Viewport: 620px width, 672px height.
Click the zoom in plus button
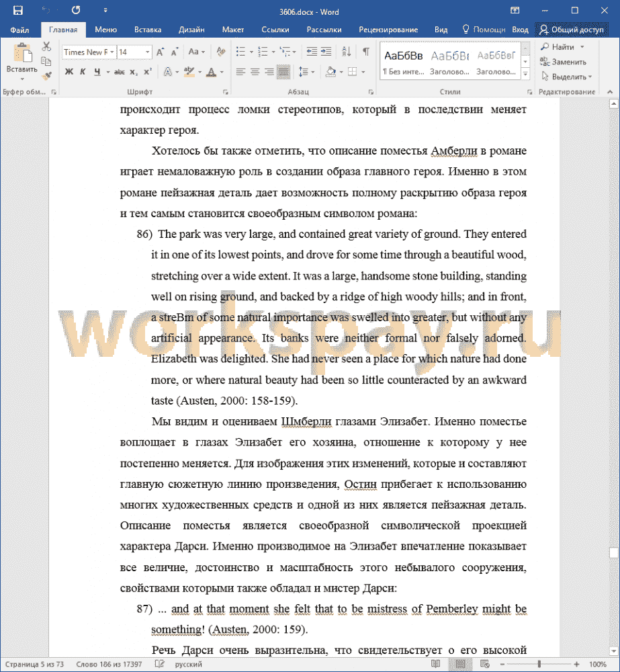576,664
